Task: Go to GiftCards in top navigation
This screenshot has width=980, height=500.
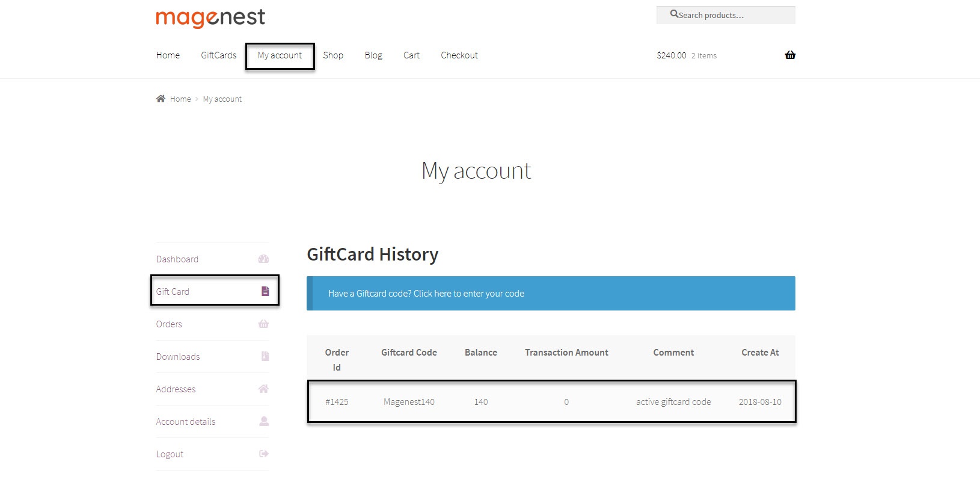Action: click(218, 55)
